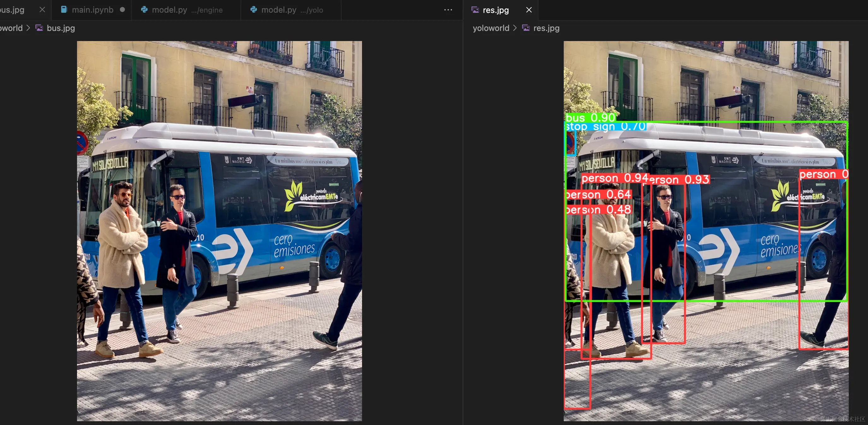This screenshot has width=868, height=425.
Task: Open the bus.jpg breadcrumb item
Action: click(x=61, y=28)
